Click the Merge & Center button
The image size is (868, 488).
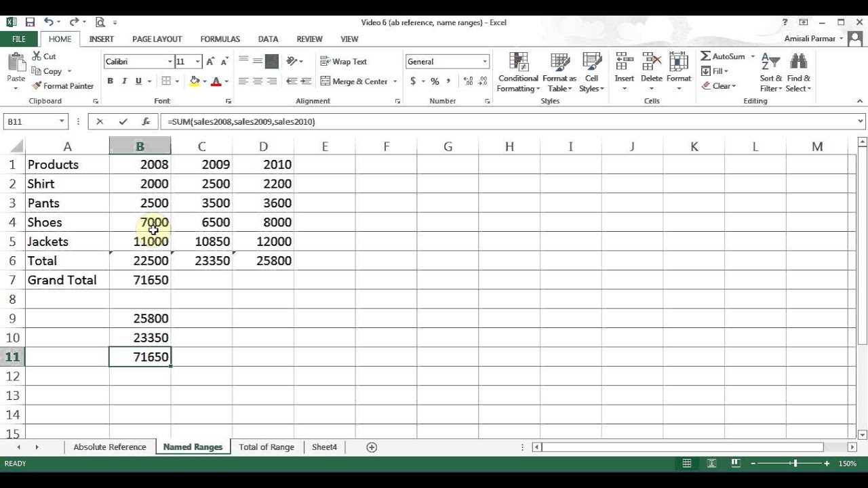(354, 81)
